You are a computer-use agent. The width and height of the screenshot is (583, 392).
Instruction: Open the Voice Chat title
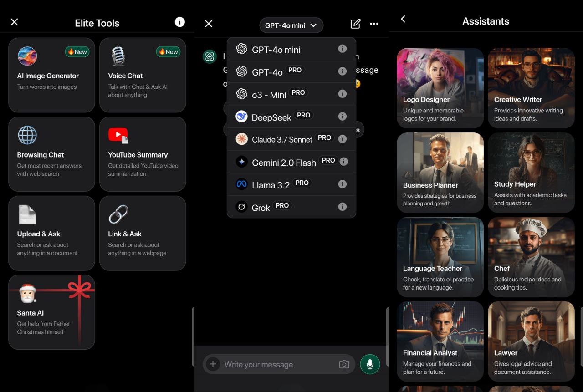click(125, 76)
